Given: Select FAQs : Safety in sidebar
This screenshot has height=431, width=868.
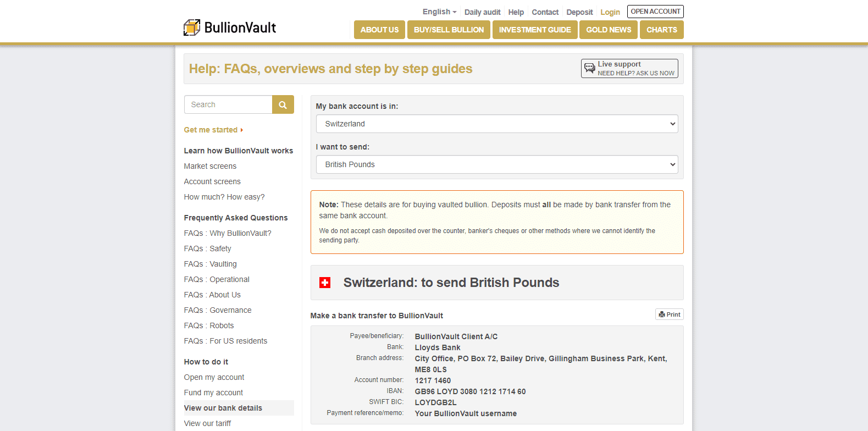Looking at the screenshot, I should pyautogui.click(x=207, y=248).
